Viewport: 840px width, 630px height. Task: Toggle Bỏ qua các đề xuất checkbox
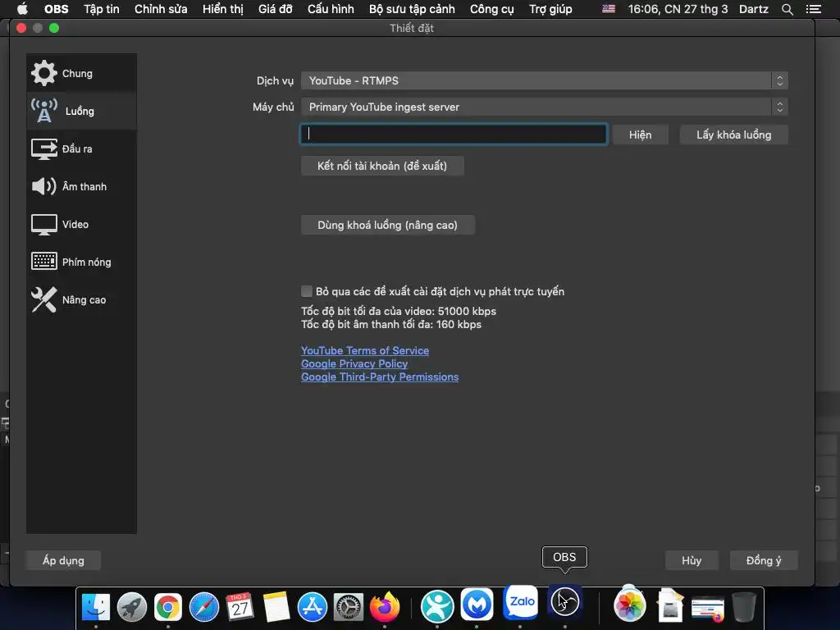[307, 291]
